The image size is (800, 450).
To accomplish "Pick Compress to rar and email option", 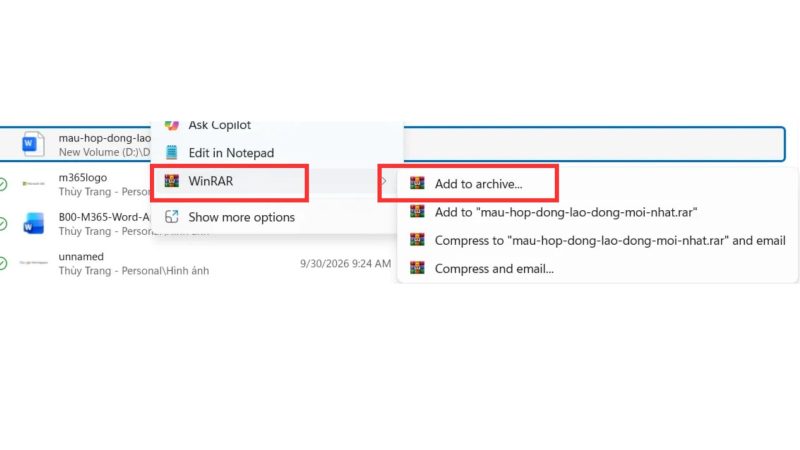I will coord(610,240).
